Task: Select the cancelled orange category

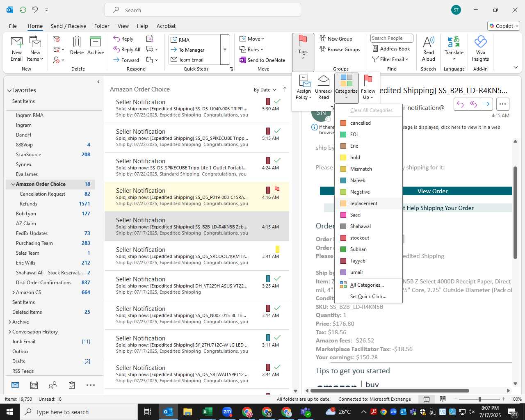Action: pos(368,123)
